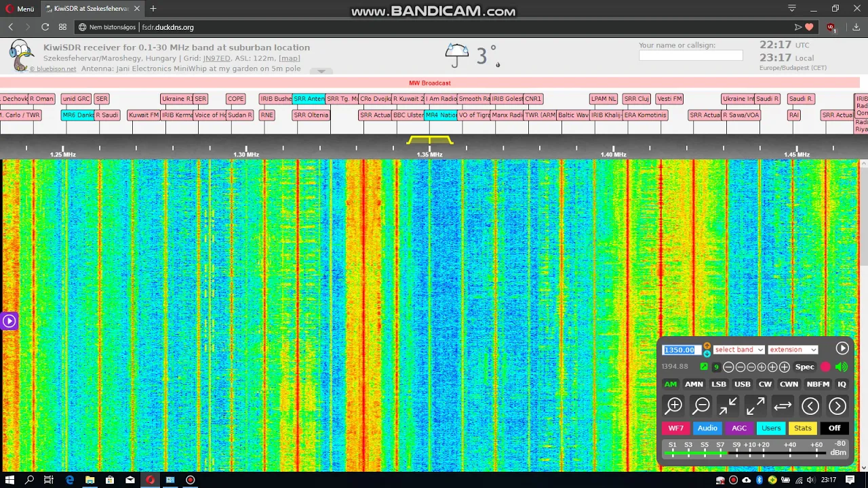868x488 pixels.
Task: Open the Stats tab
Action: [x=803, y=428]
